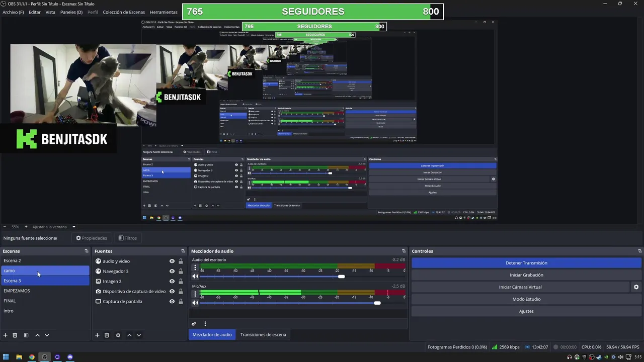Toggle lock on audio y video source
Viewport: 644px width, 362px height.
pyautogui.click(x=181, y=261)
